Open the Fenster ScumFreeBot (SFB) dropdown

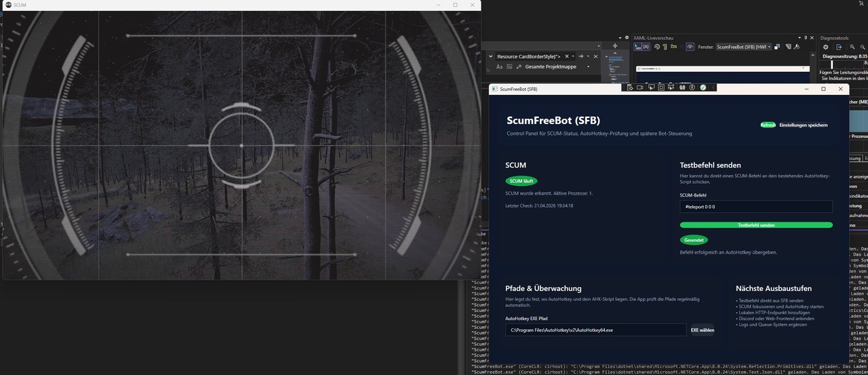tap(743, 47)
